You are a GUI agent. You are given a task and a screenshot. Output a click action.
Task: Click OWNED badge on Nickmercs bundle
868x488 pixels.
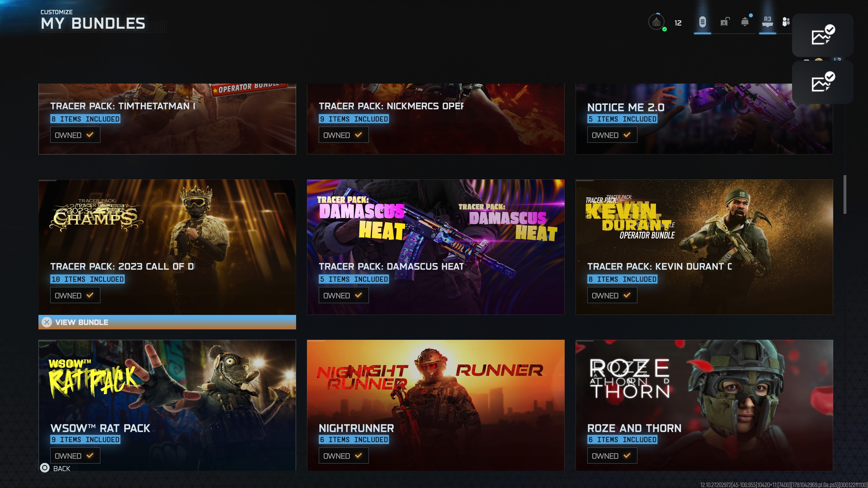[x=344, y=135]
